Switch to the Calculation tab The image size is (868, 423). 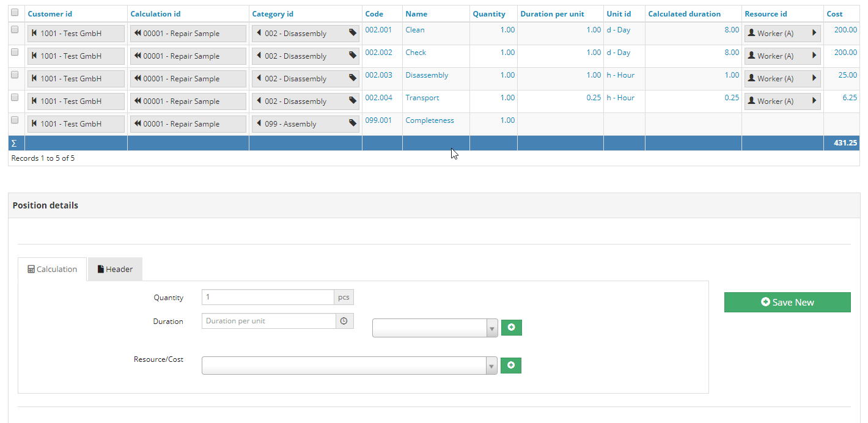click(53, 269)
